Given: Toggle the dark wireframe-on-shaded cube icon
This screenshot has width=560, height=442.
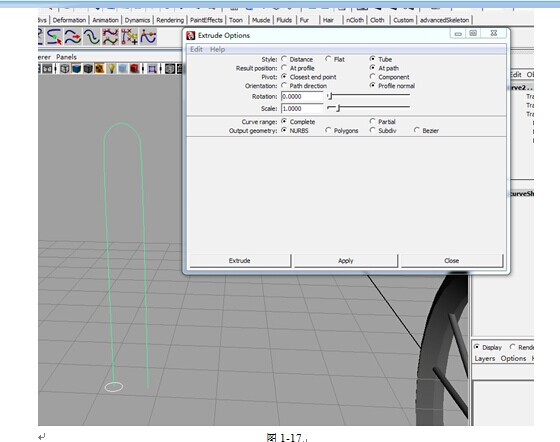Looking at the screenshot, I should [88, 69].
